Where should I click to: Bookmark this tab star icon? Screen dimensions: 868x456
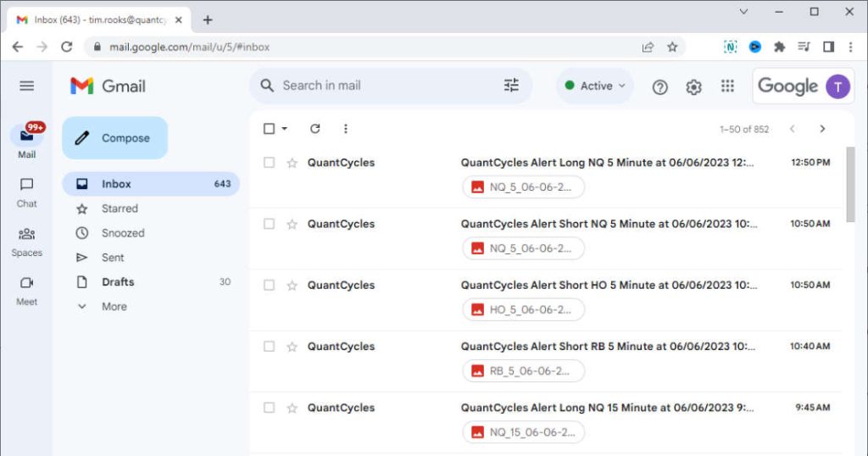click(x=672, y=47)
